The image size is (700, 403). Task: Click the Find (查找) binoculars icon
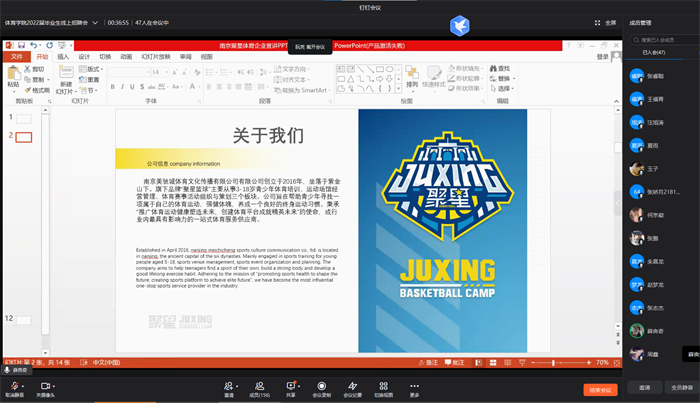493,68
